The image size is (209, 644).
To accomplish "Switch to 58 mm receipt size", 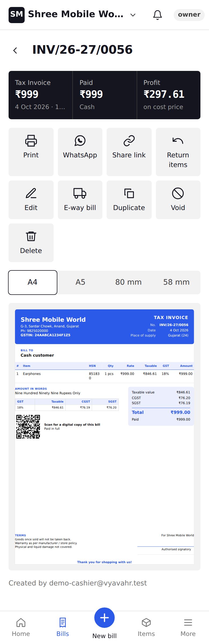I will (x=176, y=283).
